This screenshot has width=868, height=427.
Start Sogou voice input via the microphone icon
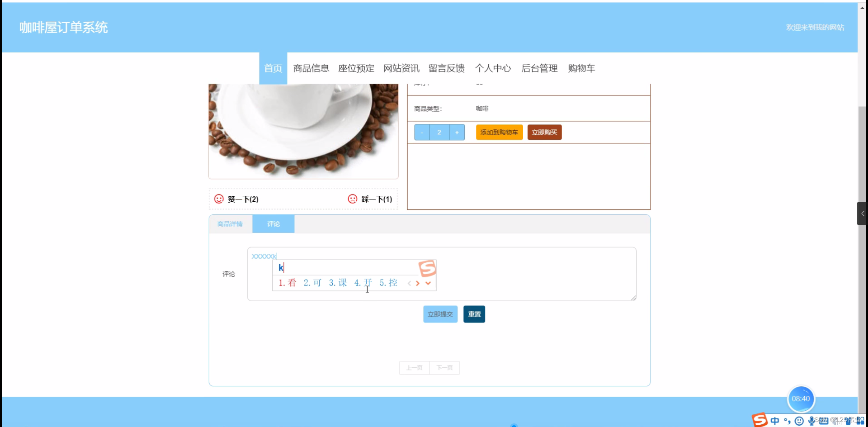point(811,421)
